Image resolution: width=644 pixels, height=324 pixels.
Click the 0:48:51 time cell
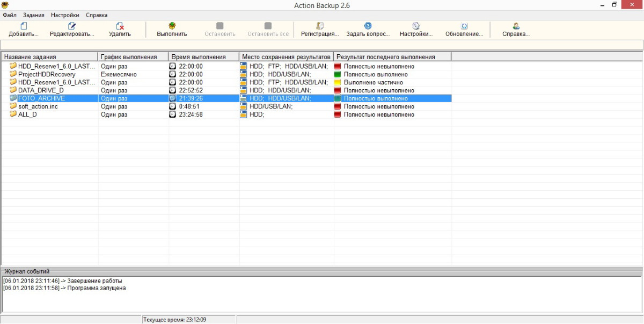point(189,106)
